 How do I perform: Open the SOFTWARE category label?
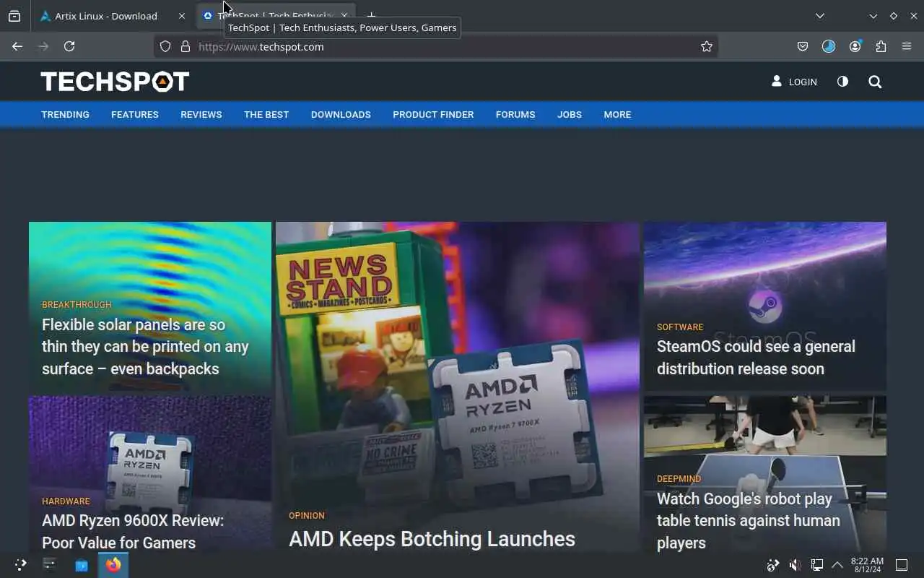click(680, 327)
